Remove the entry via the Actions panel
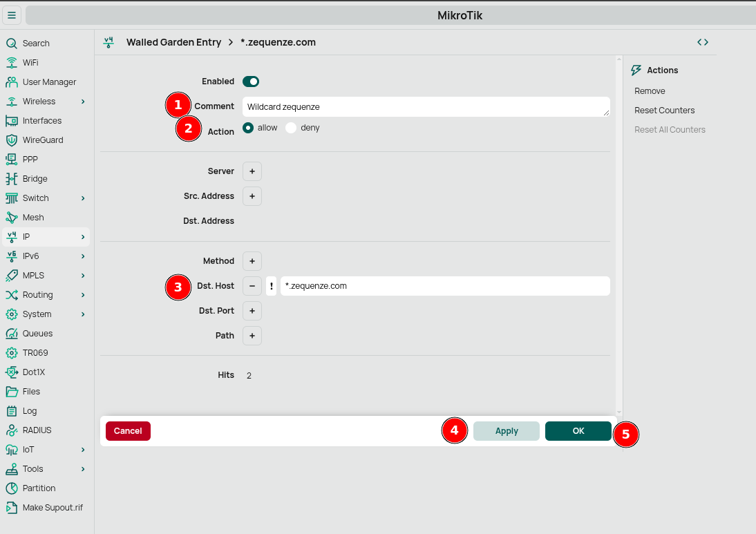The image size is (756, 534). 650,90
